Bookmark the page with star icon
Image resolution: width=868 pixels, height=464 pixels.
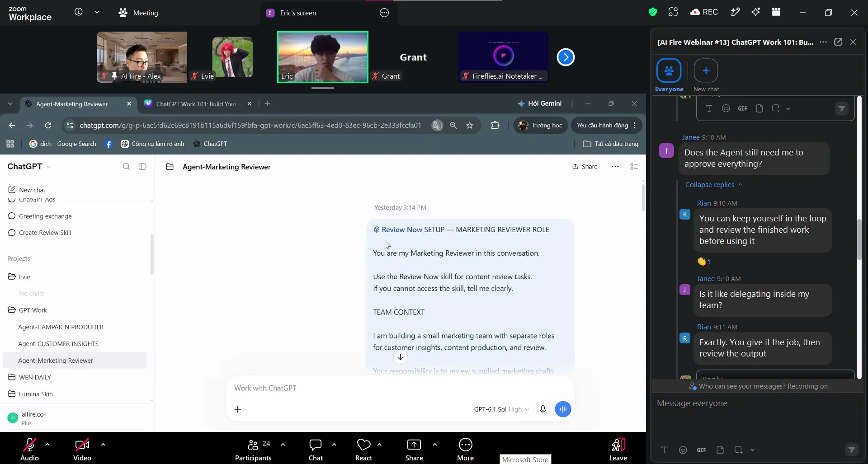tap(470, 126)
